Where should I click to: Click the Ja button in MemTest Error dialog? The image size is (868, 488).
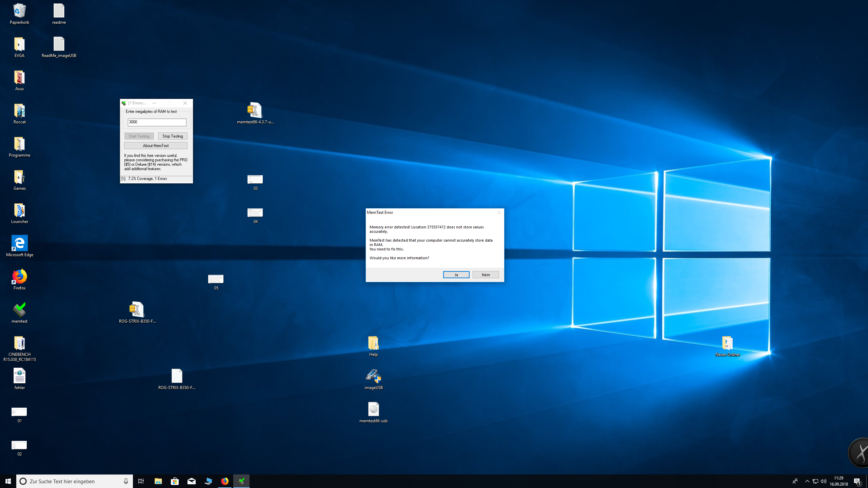[x=456, y=274]
